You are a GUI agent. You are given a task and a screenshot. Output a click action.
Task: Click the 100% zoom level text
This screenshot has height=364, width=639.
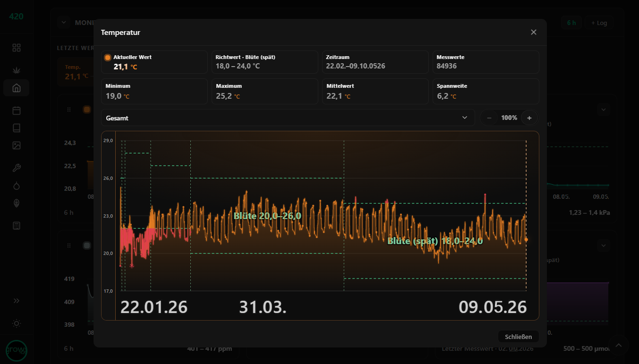[509, 118]
